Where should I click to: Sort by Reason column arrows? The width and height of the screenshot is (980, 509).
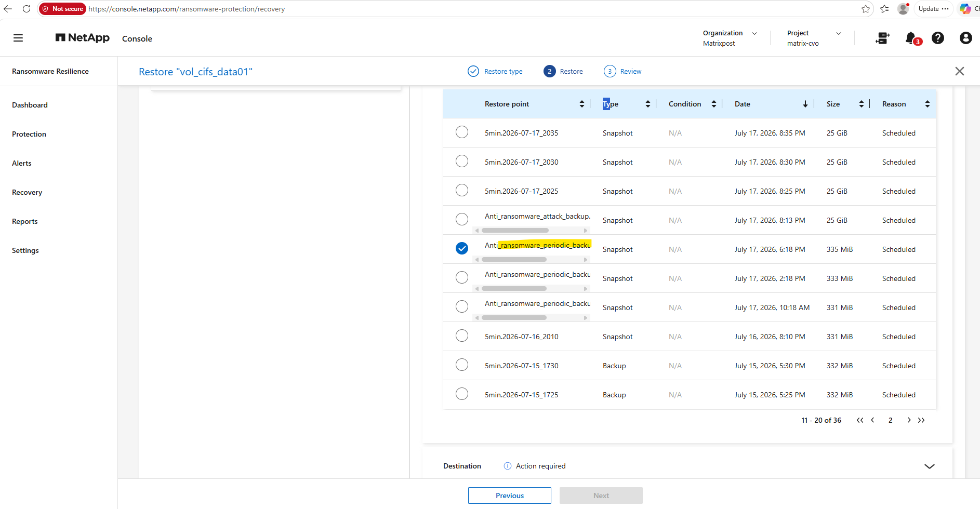point(928,104)
